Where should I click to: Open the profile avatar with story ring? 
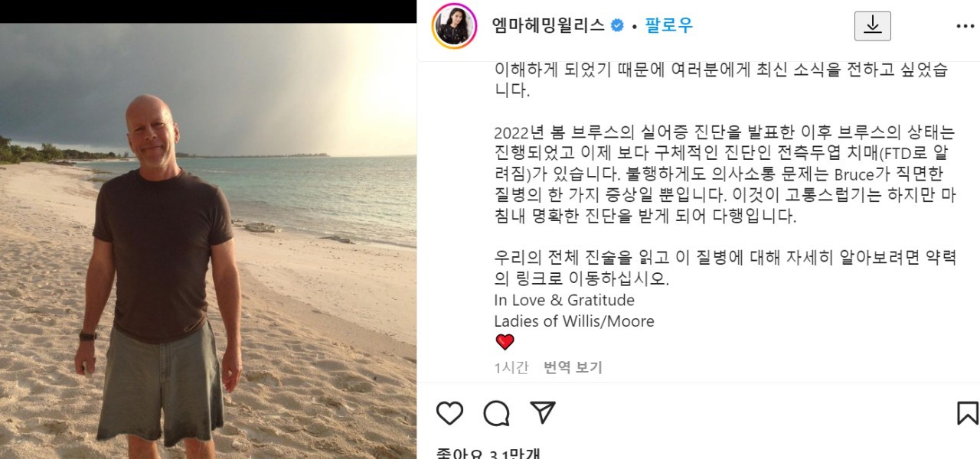coord(452,26)
